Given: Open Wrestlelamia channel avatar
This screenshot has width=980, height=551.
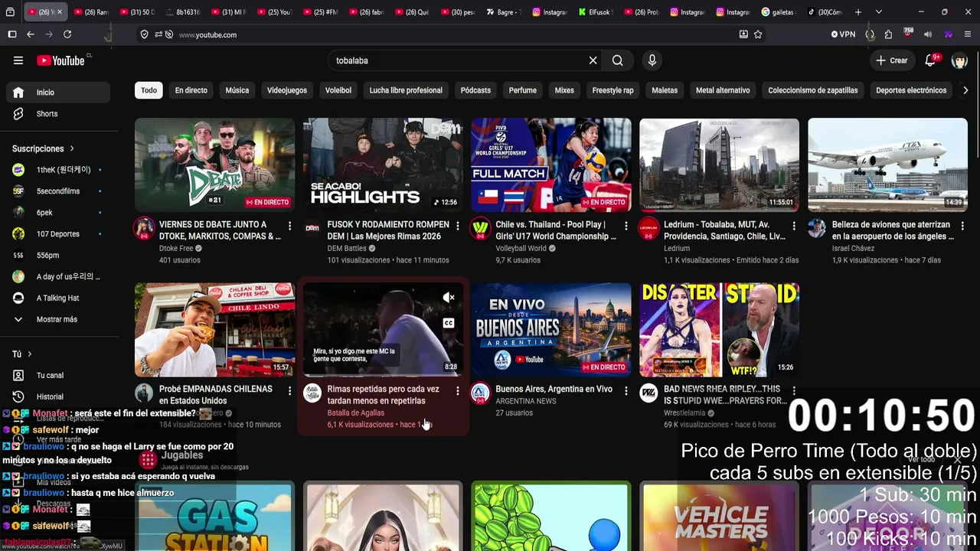Looking at the screenshot, I should click(x=648, y=393).
